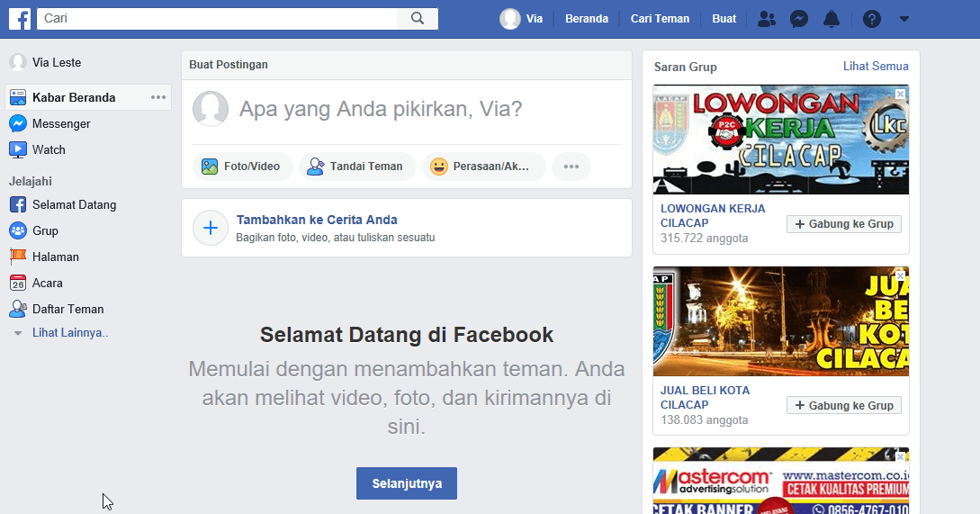Open Acara label in left sidebar
The width and height of the screenshot is (980, 514).
click(48, 284)
